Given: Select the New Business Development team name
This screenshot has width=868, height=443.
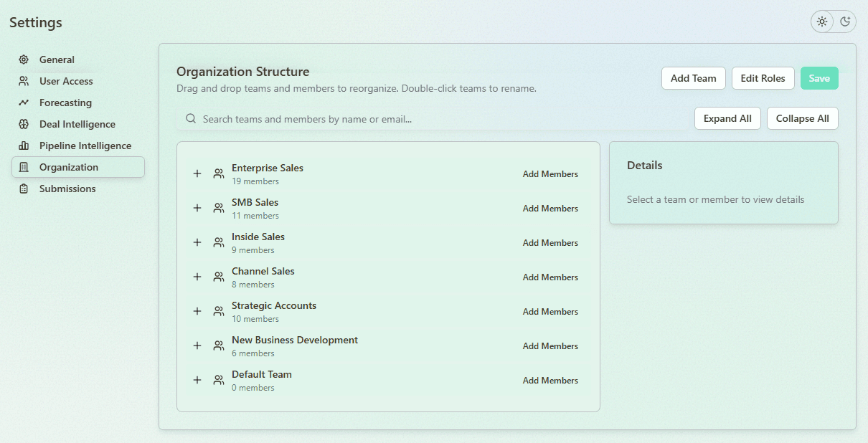Looking at the screenshot, I should click(295, 340).
